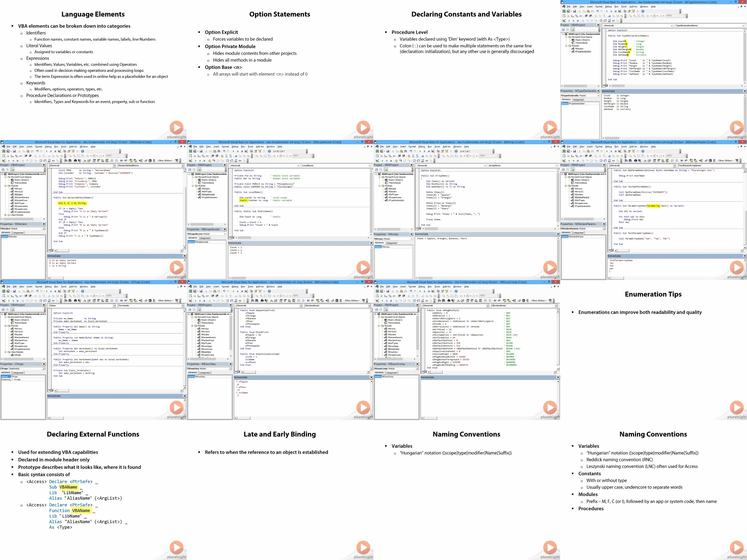747x560 pixels.
Task: Close the Immediate pane in MTypeDeclaration window
Action: [x=745, y=91]
